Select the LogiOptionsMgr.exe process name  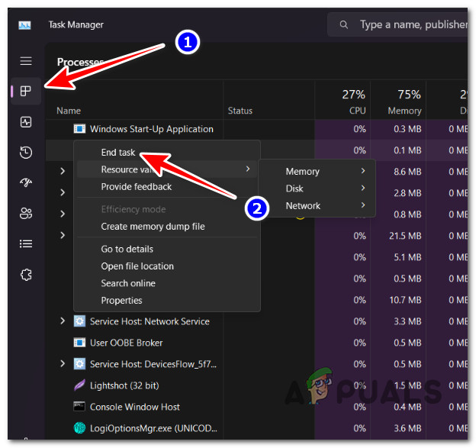(153, 428)
